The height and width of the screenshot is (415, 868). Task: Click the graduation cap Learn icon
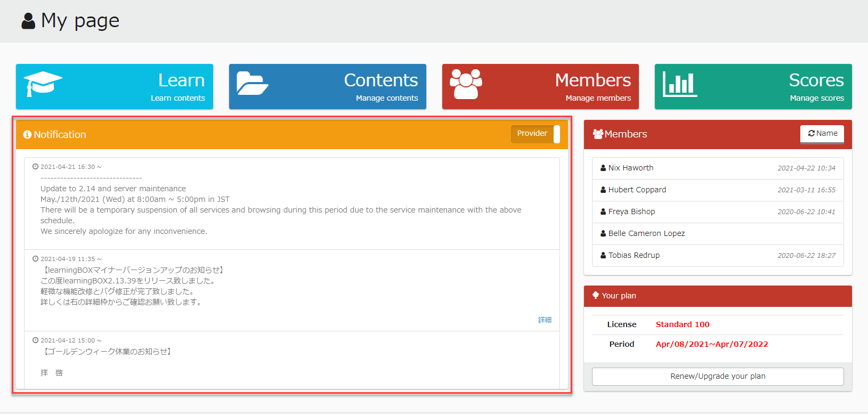tap(43, 84)
